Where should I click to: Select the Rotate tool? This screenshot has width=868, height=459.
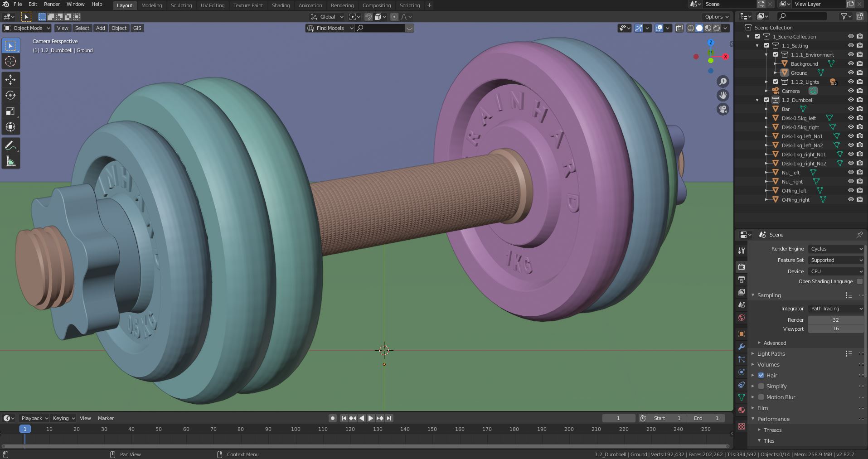click(x=10, y=95)
